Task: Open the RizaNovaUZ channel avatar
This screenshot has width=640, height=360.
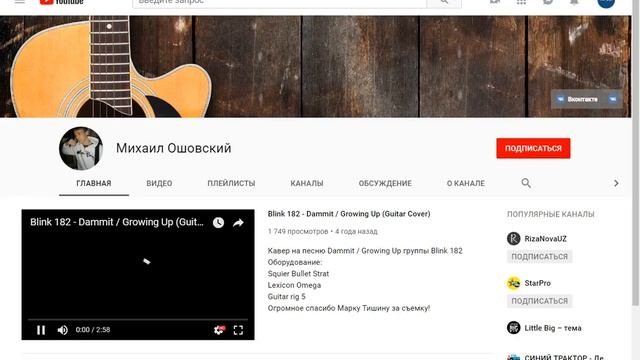Action: click(x=513, y=238)
